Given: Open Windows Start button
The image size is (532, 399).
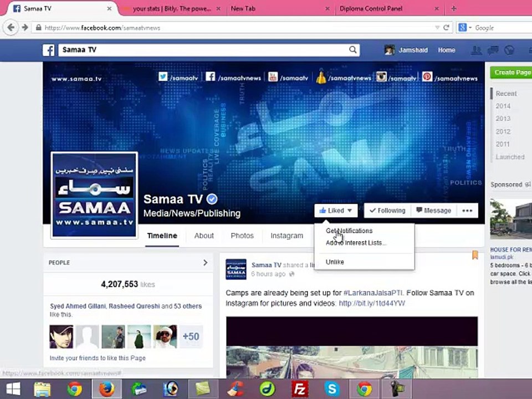Looking at the screenshot, I should coord(13,389).
